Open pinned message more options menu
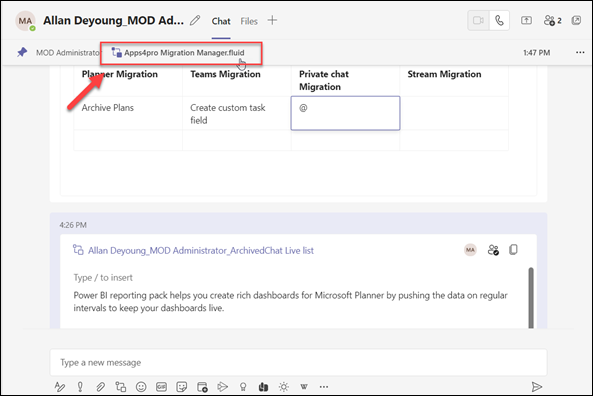 pyautogui.click(x=580, y=52)
